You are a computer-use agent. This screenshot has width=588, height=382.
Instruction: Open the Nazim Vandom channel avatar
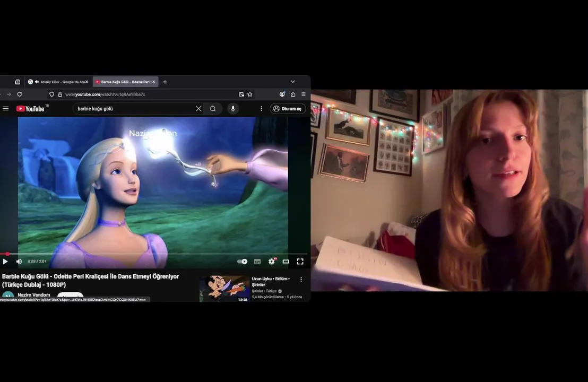coord(8,297)
